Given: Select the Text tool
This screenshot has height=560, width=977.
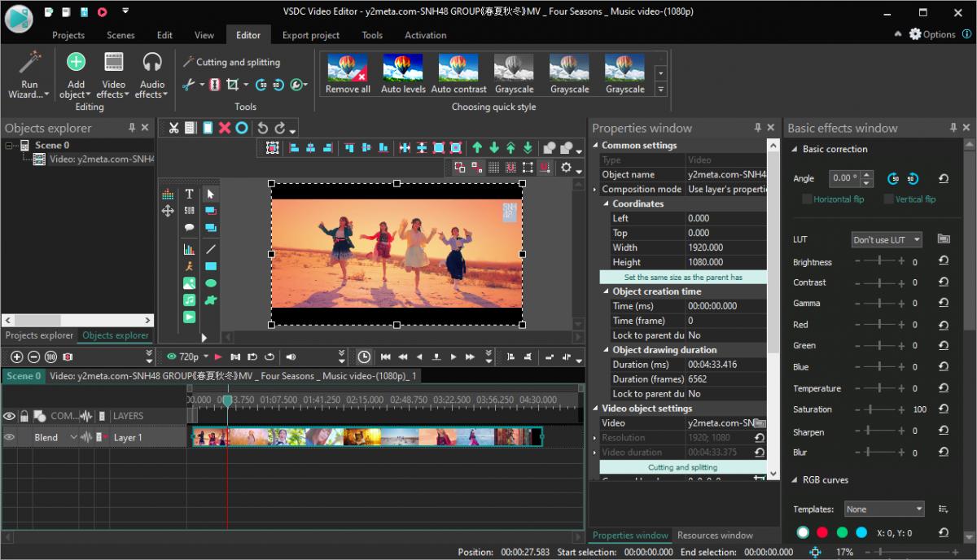Looking at the screenshot, I should [189, 195].
